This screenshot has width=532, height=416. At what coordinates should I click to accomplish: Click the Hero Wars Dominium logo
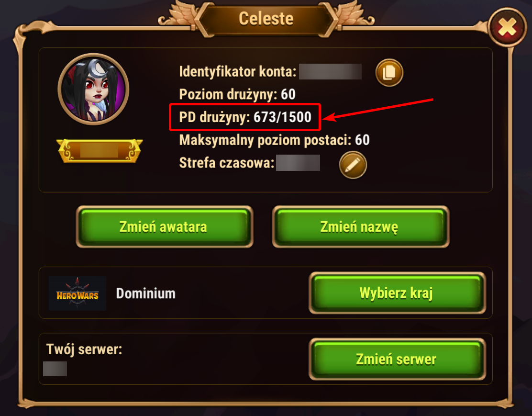pos(78,293)
